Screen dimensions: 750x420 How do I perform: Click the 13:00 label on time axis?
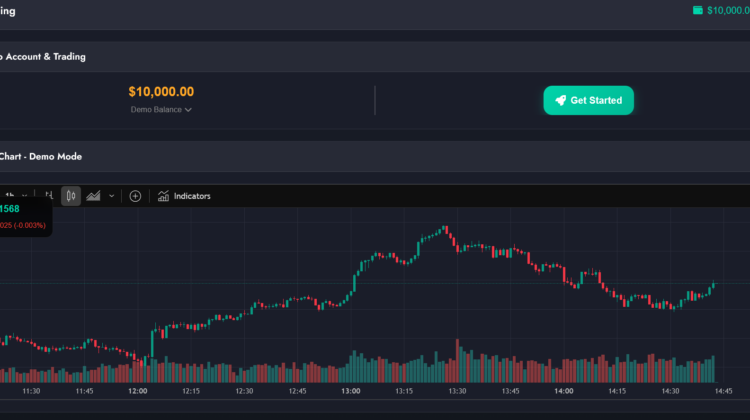click(x=350, y=391)
